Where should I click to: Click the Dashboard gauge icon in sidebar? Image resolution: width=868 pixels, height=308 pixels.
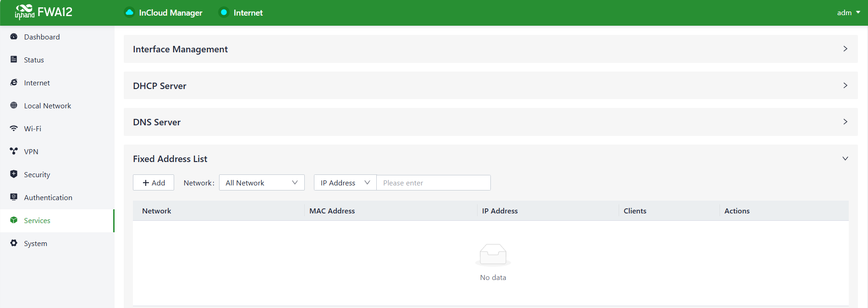coord(14,37)
